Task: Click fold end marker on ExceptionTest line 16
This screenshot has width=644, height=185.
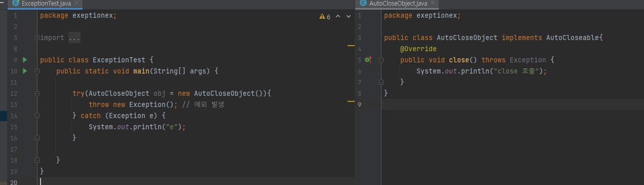Action: pyautogui.click(x=37, y=137)
